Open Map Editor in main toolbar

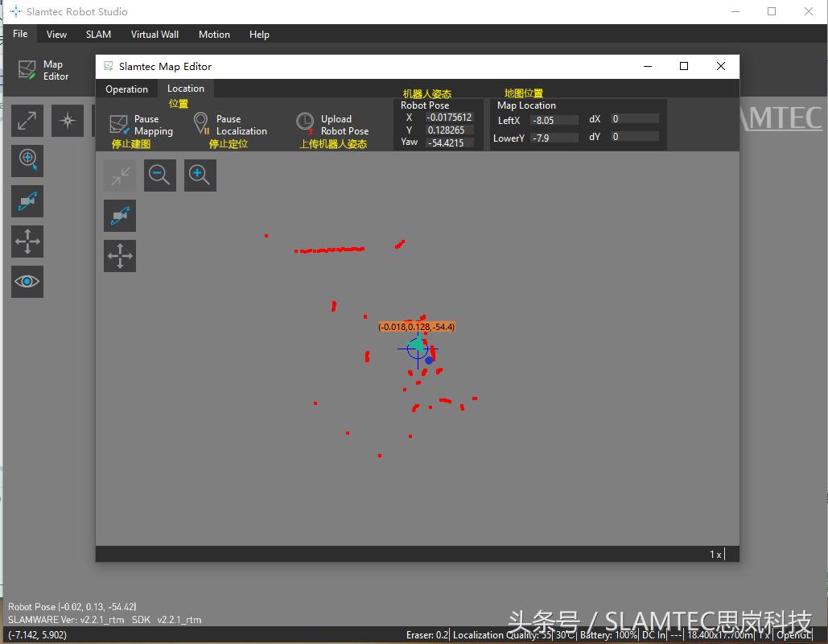[43, 70]
